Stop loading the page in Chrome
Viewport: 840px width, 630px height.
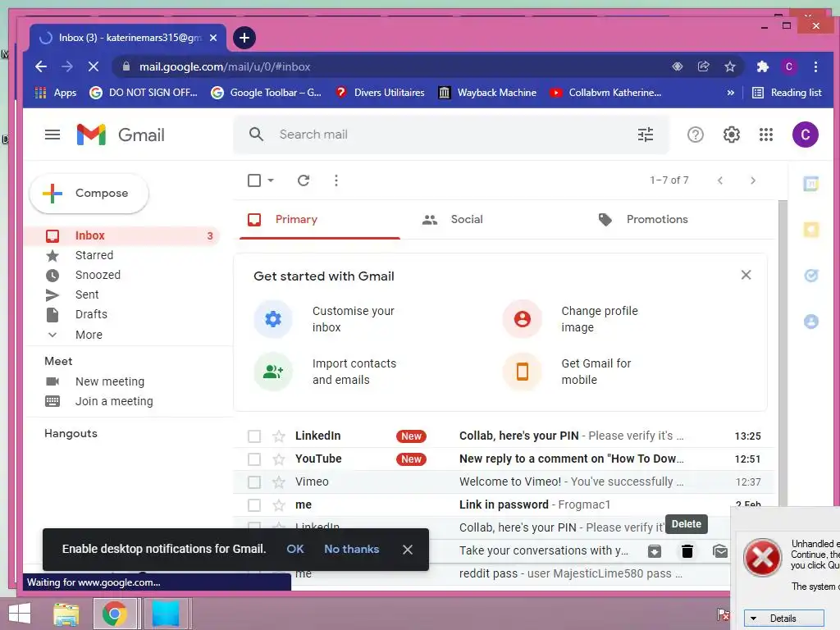(x=94, y=66)
